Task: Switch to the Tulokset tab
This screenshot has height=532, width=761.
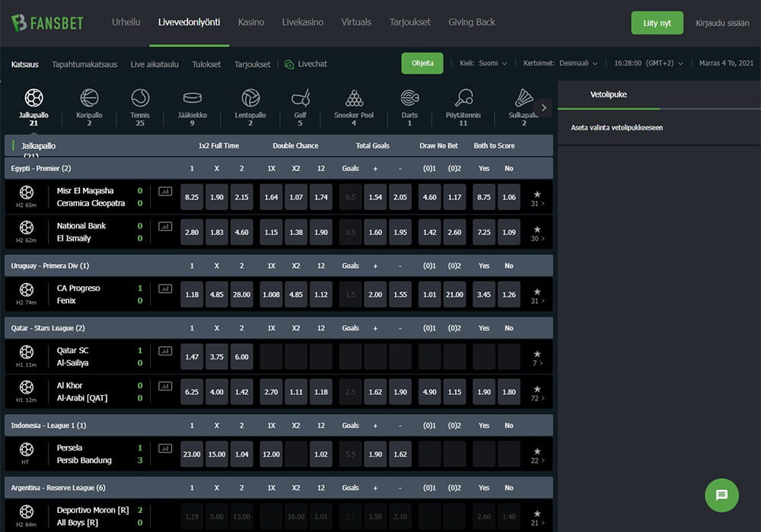Action: [x=206, y=64]
